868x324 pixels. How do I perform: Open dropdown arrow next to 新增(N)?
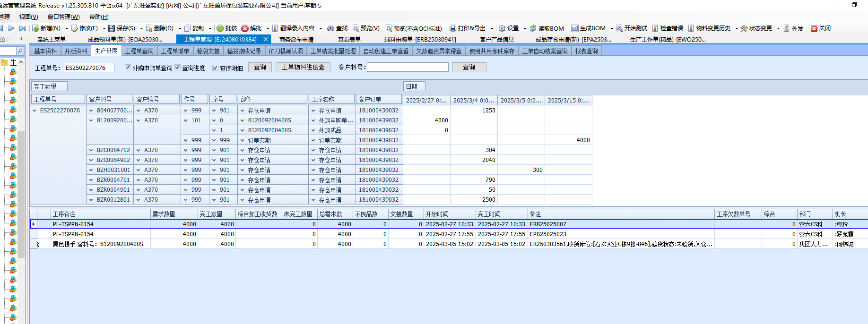click(x=67, y=28)
